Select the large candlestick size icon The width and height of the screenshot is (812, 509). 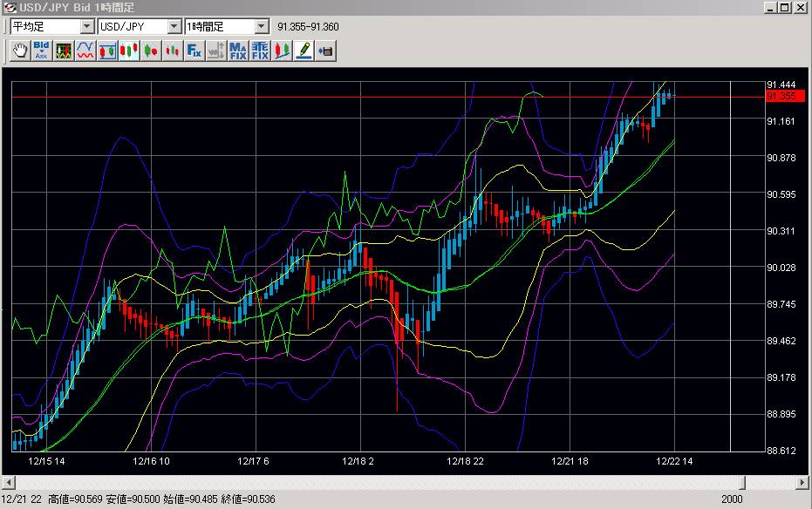click(x=129, y=51)
